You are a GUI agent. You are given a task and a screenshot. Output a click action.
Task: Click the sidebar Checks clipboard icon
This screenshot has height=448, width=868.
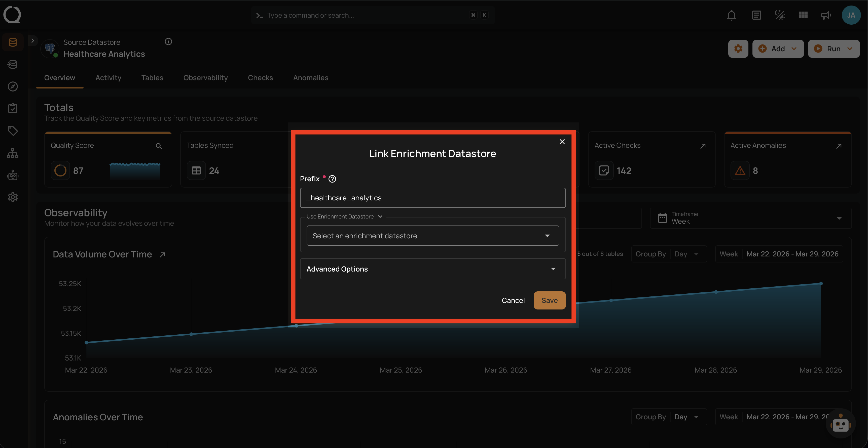pos(13,108)
